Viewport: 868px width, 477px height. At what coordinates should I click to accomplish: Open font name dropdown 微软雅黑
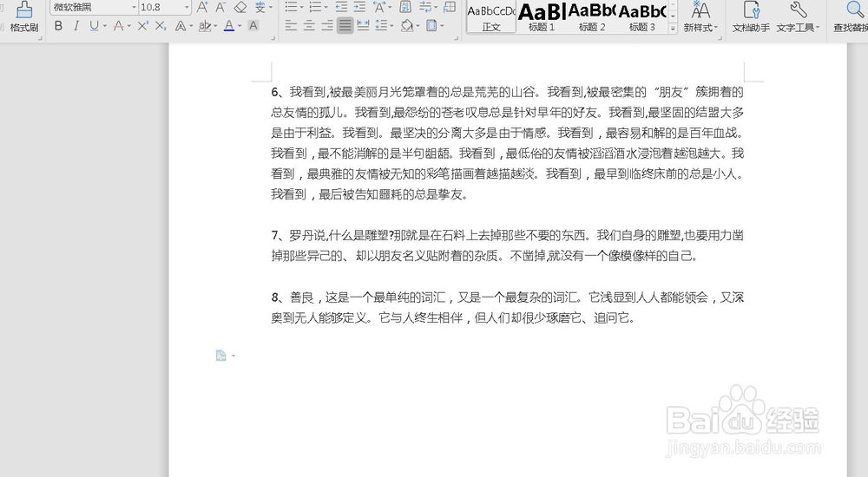point(135,7)
